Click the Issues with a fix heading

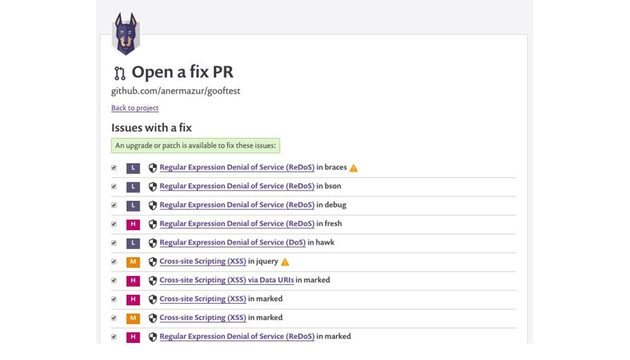point(151,128)
